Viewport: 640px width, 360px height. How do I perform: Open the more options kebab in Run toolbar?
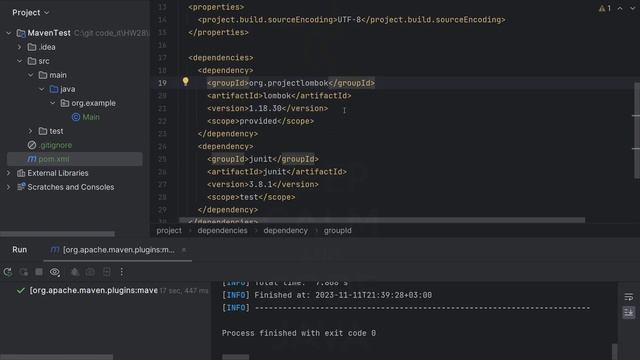[122, 272]
